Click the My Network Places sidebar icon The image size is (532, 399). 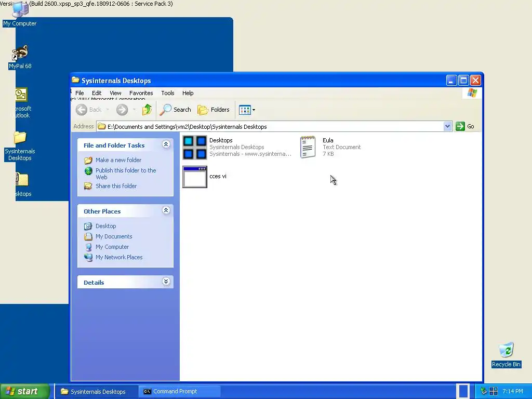88,257
